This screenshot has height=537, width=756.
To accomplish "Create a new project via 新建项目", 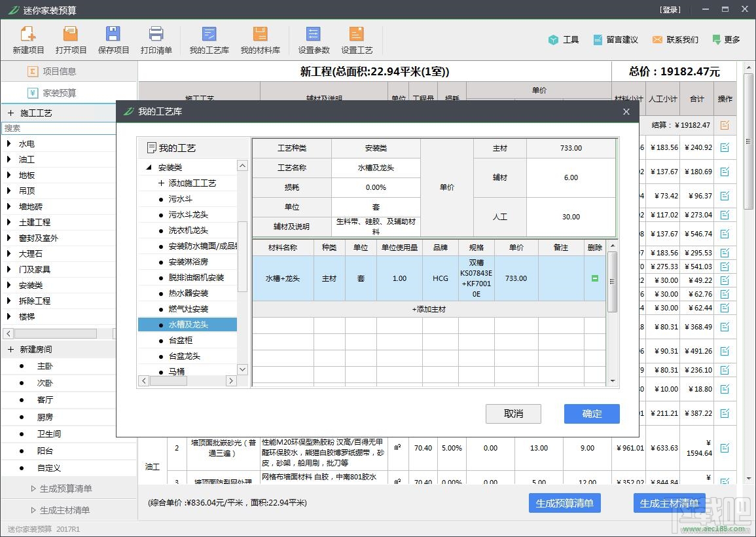I will [27, 39].
